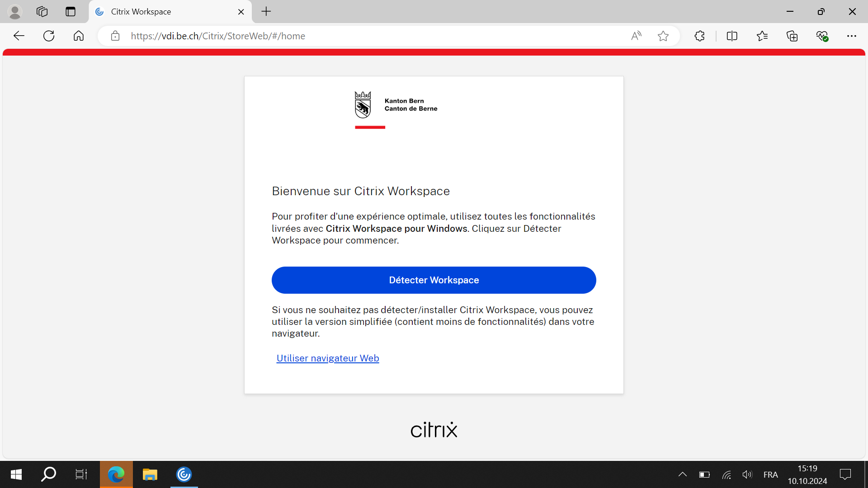Open the notification center icon
Viewport: 868px width, 488px height.
[x=845, y=474]
